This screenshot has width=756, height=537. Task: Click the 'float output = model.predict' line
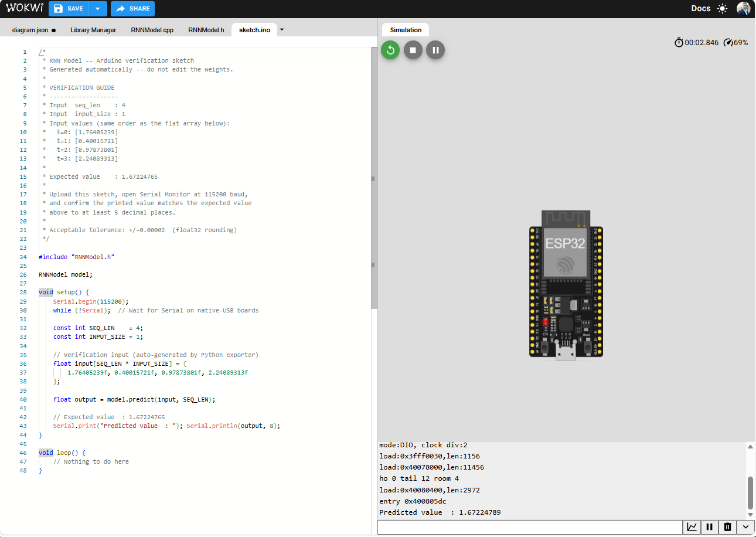pos(134,399)
